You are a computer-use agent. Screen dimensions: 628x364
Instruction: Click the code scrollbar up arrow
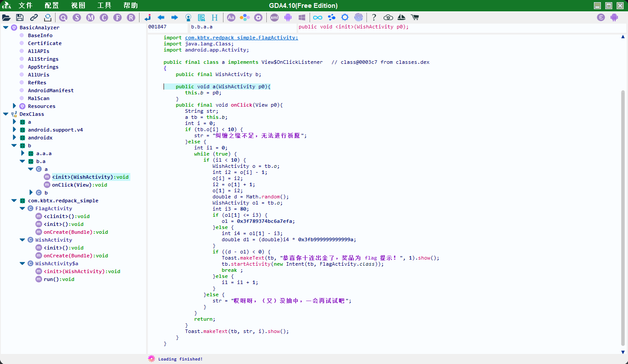[623, 37]
